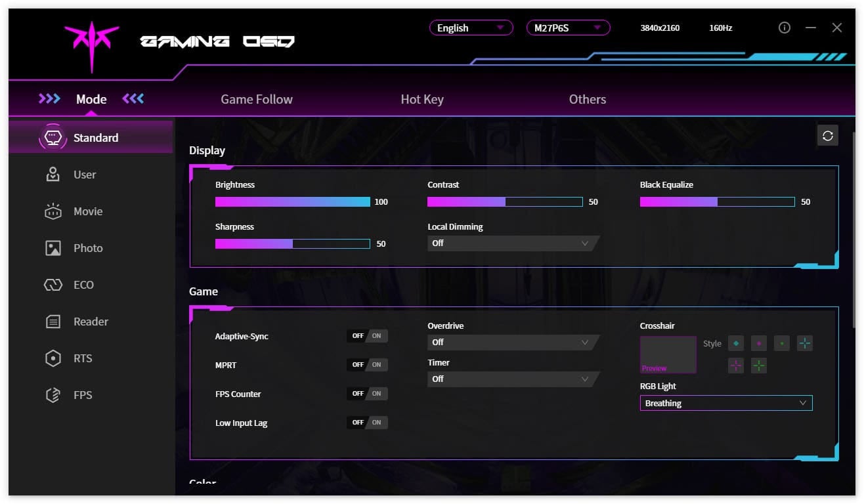Open the info icon in title bar

tap(784, 28)
